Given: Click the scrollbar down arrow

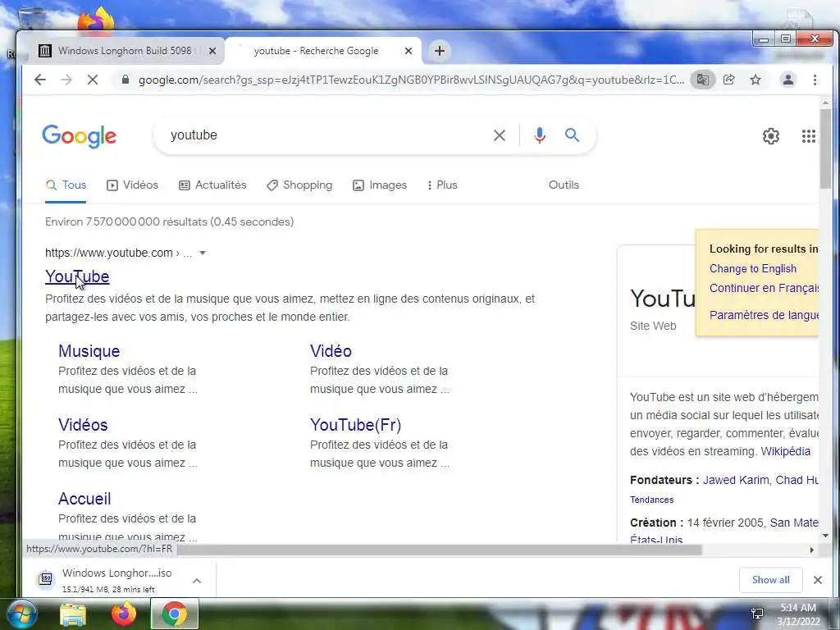Looking at the screenshot, I should coord(825,536).
